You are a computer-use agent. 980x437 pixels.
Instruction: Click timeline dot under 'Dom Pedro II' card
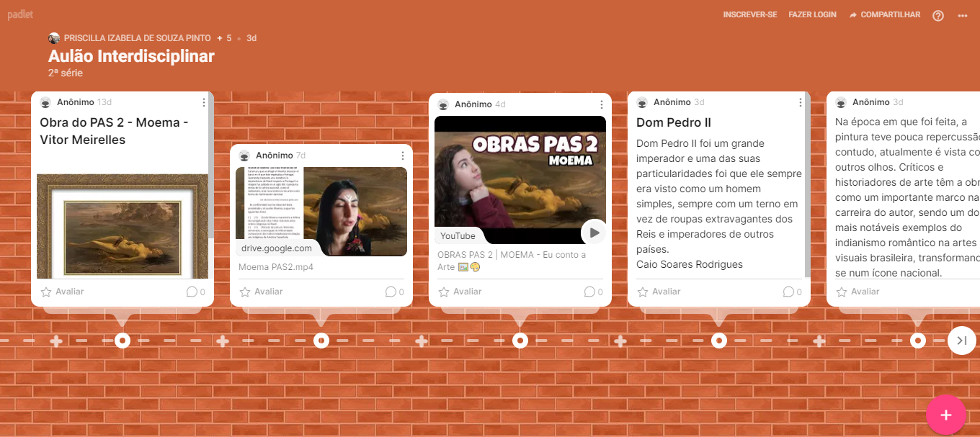pos(719,340)
